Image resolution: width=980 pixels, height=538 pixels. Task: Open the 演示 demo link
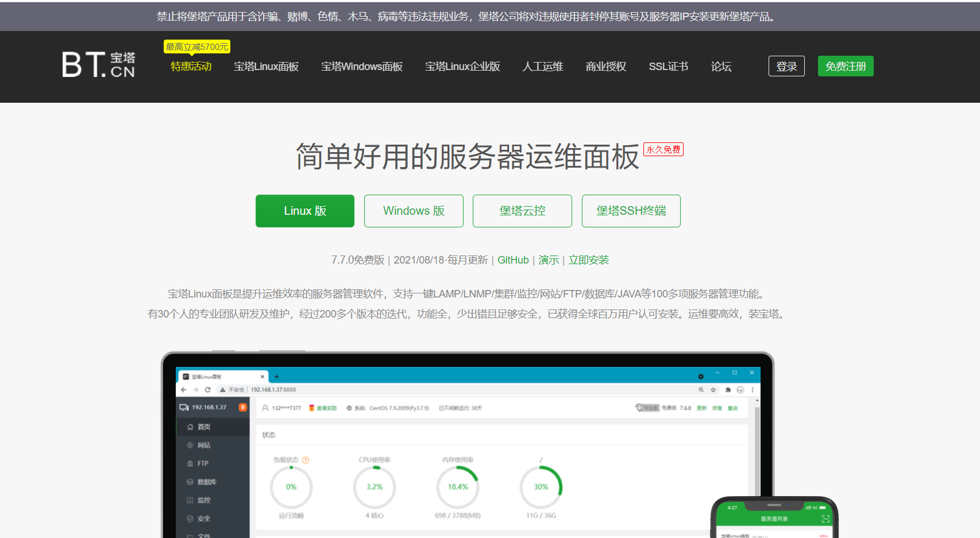(549, 260)
